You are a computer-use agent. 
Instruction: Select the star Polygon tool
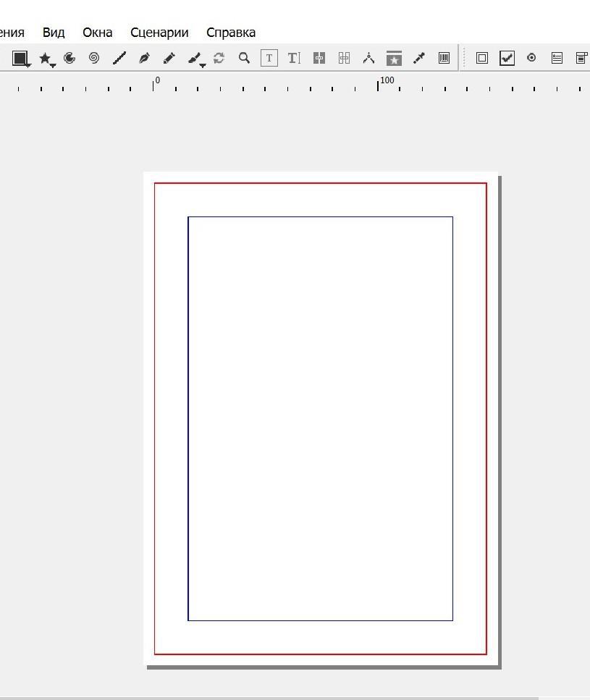click(x=45, y=58)
